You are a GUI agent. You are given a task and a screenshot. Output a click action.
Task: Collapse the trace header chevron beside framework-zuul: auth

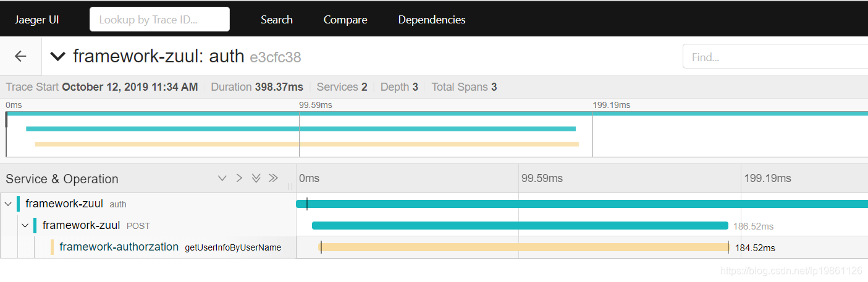[57, 57]
